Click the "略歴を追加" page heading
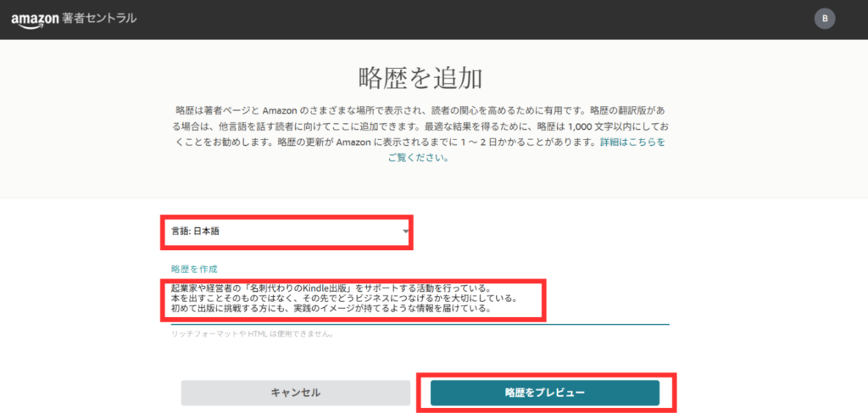This screenshot has height=419, width=868. click(420, 79)
